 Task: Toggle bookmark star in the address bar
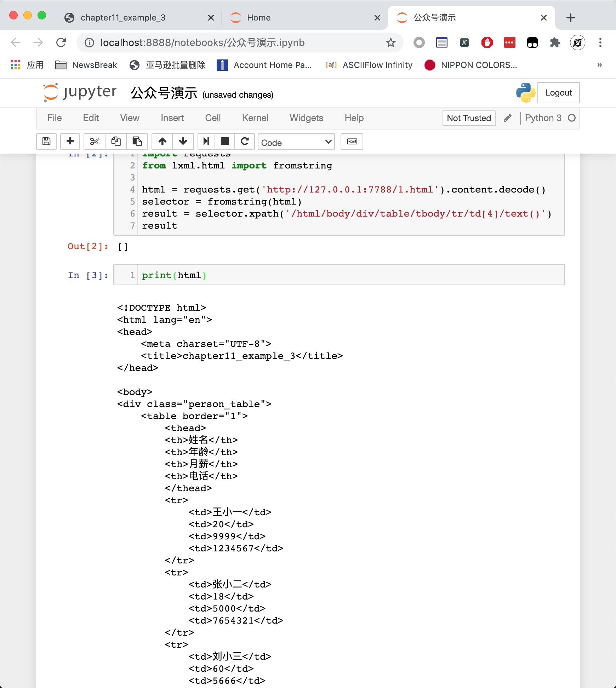(x=390, y=42)
